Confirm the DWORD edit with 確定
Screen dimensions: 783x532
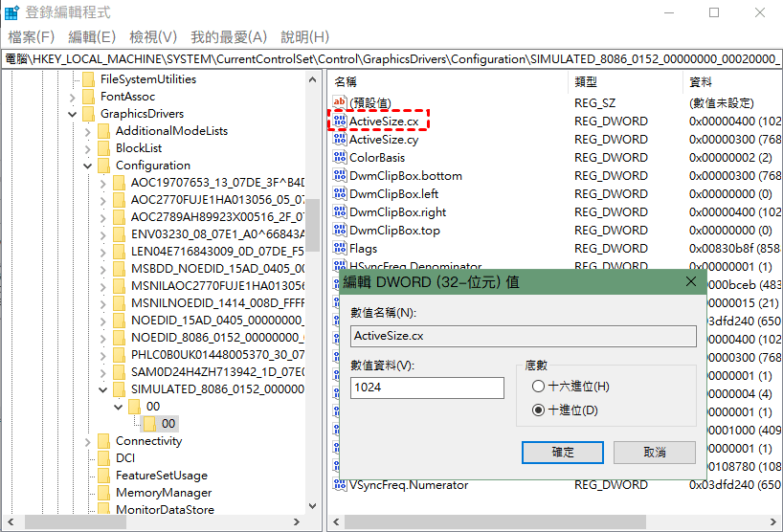click(563, 453)
